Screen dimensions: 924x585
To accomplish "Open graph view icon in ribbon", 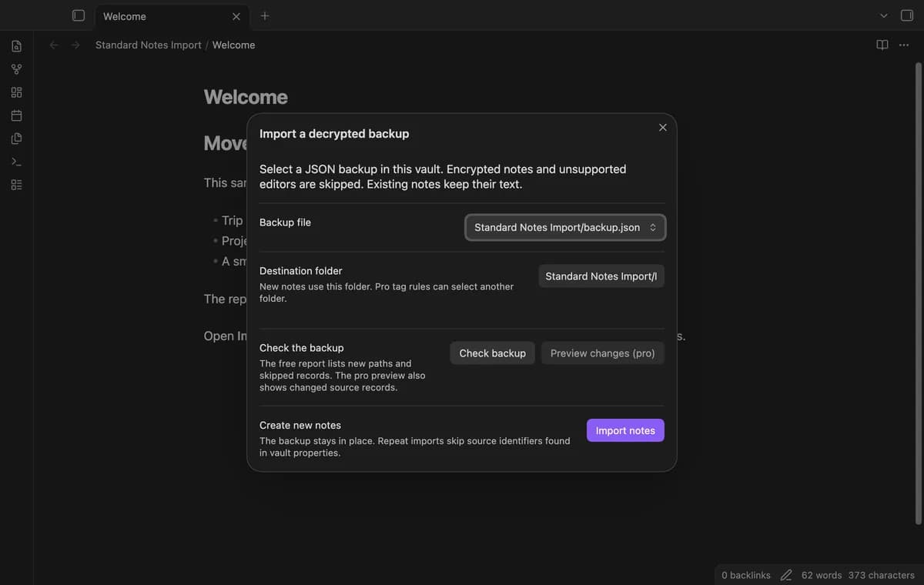I will pyautogui.click(x=16, y=69).
